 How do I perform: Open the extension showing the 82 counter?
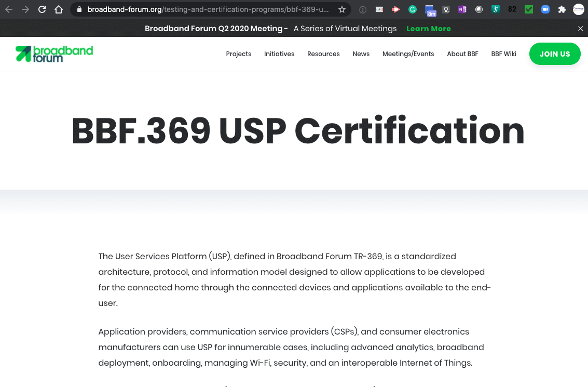(512, 9)
